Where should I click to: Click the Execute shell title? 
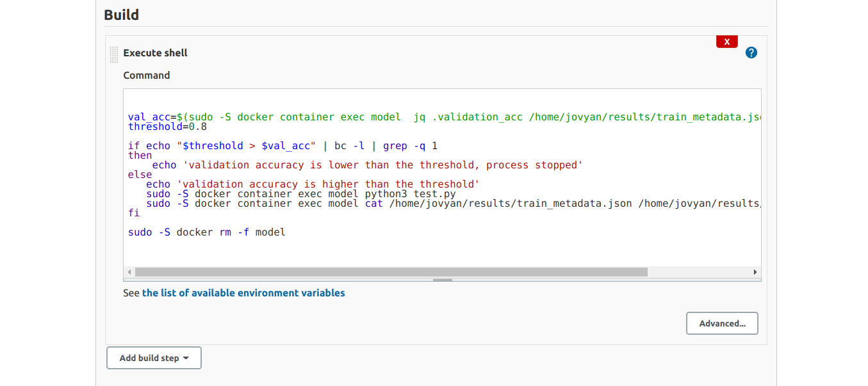point(156,52)
